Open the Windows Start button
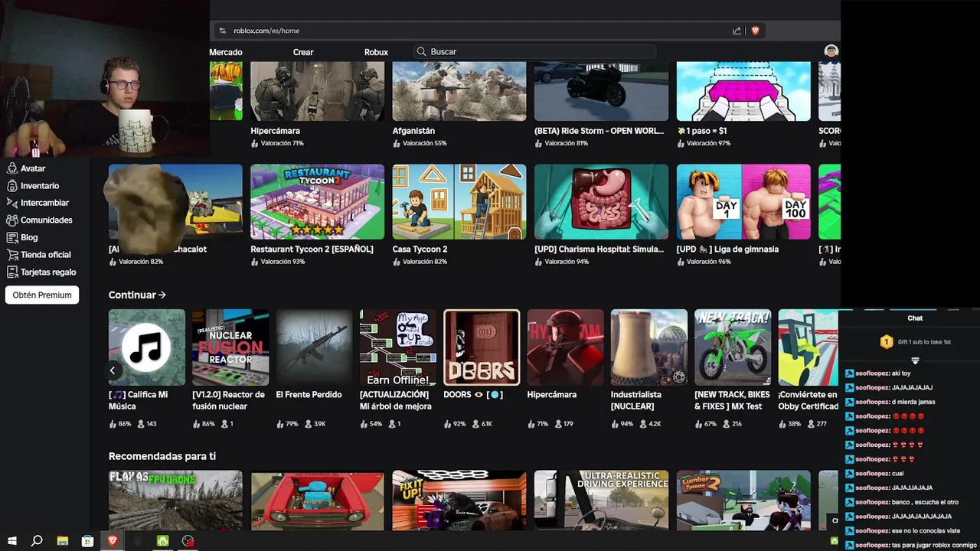Viewport: 980px width, 551px height. (11, 541)
